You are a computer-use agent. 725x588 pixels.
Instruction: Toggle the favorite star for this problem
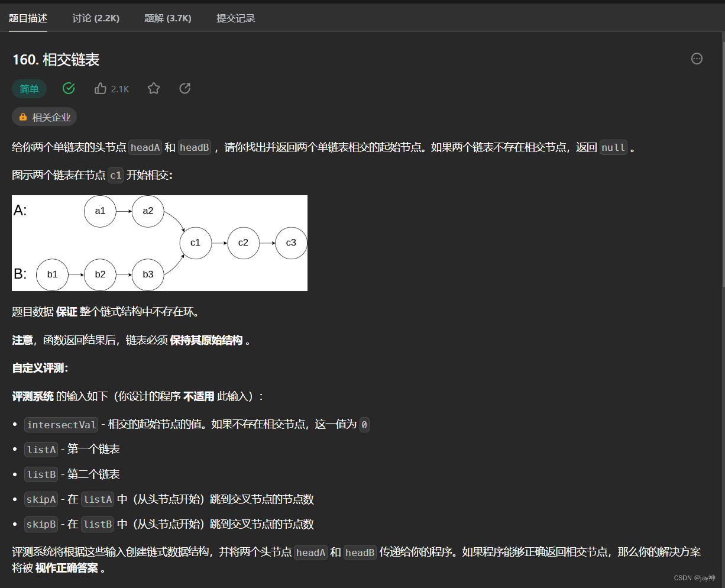tap(154, 88)
